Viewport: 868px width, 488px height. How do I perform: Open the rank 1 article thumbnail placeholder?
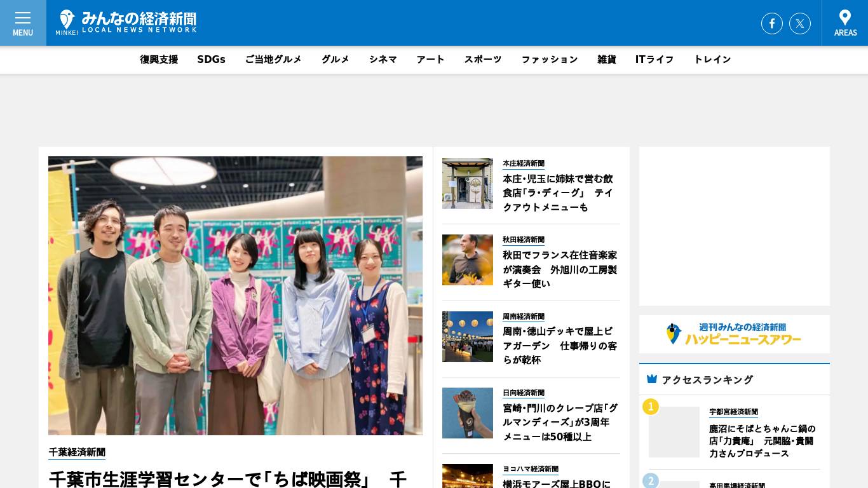point(674,432)
